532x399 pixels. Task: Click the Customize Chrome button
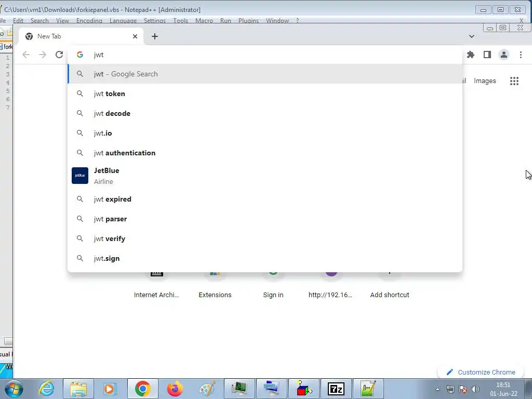(481, 372)
